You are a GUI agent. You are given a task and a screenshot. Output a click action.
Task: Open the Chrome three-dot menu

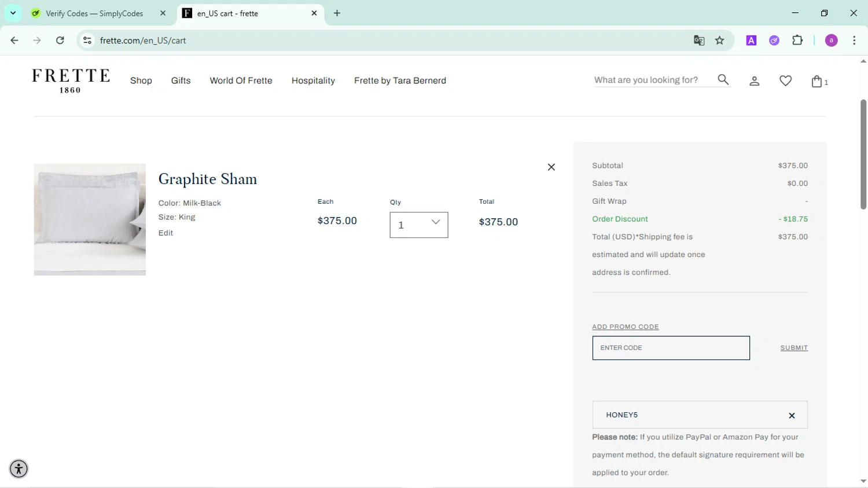(854, 41)
